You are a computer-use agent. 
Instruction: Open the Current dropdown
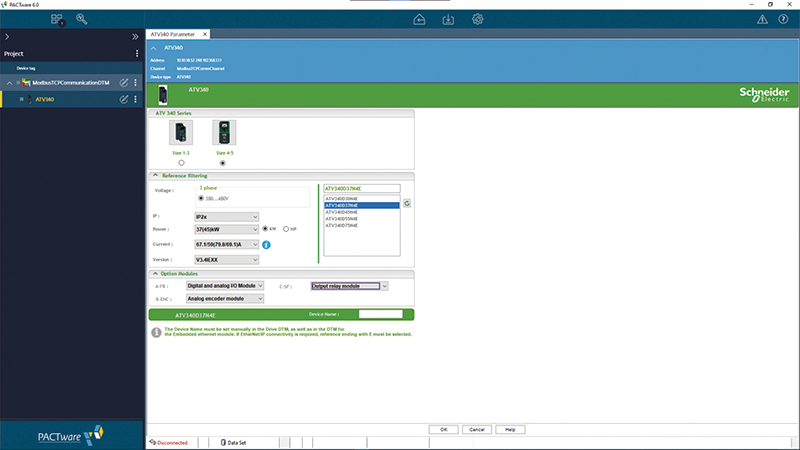(227, 244)
